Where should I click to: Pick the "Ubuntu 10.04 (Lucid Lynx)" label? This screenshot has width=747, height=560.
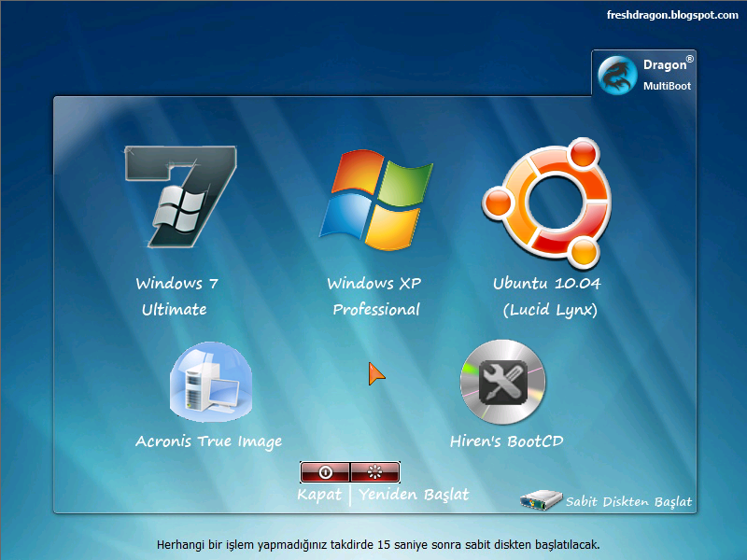[547, 296]
